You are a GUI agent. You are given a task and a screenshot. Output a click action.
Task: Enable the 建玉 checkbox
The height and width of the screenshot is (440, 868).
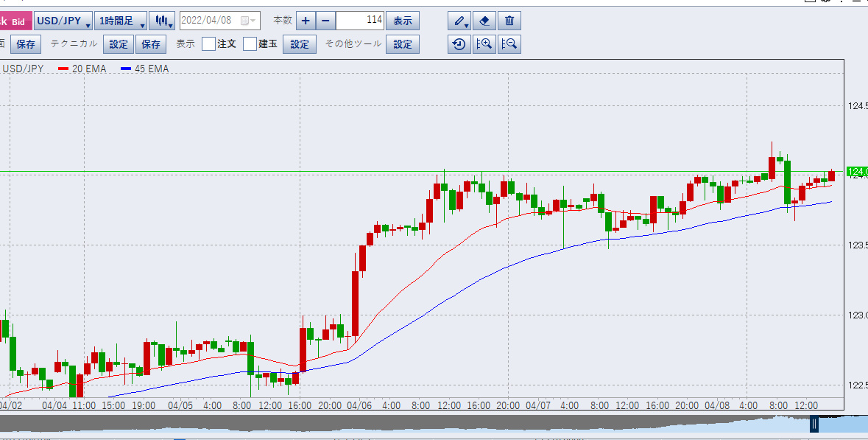(x=250, y=44)
